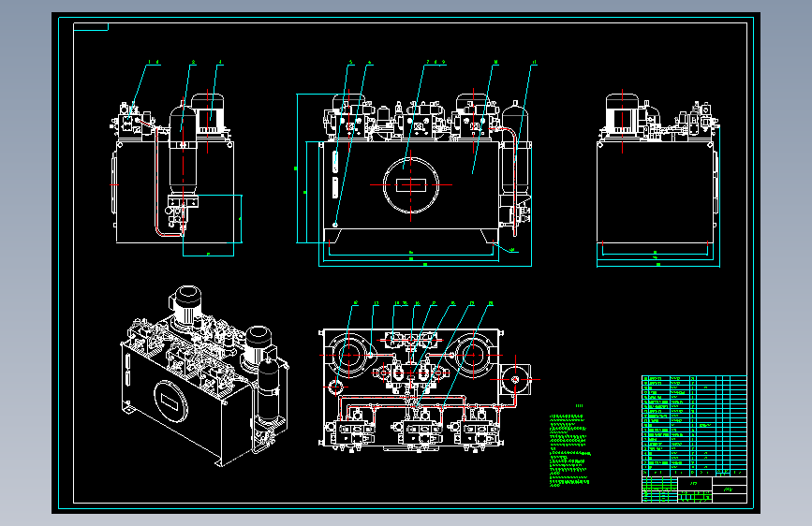Select the right side elevation view
The height and width of the screenshot is (526, 812).
pos(658,180)
